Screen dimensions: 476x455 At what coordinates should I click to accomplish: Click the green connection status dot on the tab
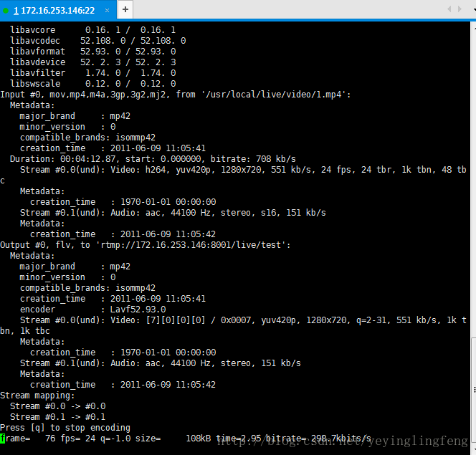click(x=6, y=11)
